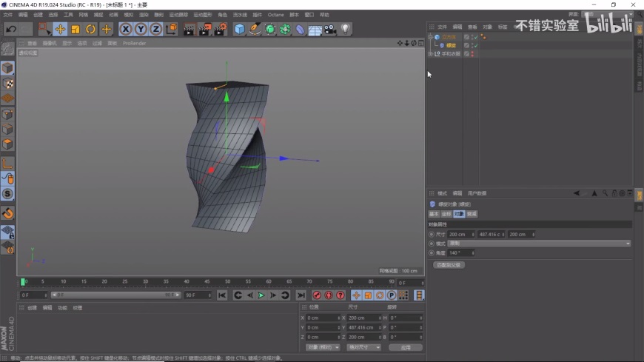Toggle Z axis lock
644x362 pixels.
(x=155, y=29)
